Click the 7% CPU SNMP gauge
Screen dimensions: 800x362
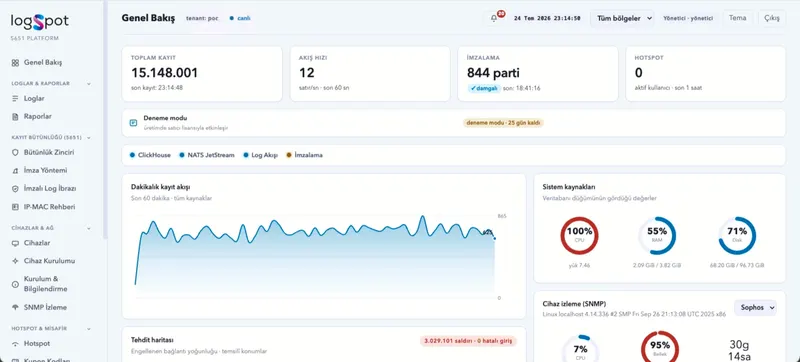(x=580, y=348)
